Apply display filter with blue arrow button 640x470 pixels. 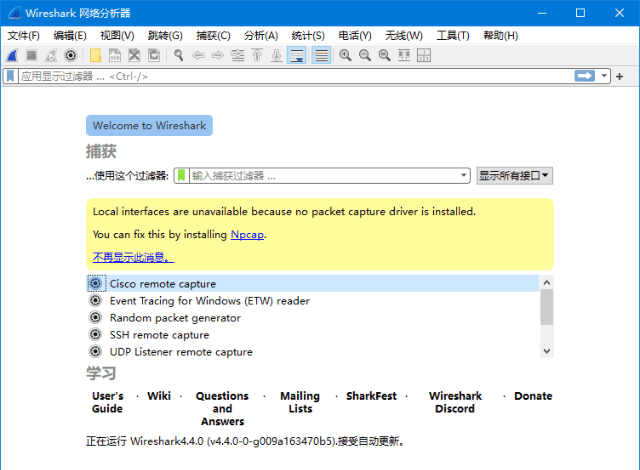tap(584, 76)
